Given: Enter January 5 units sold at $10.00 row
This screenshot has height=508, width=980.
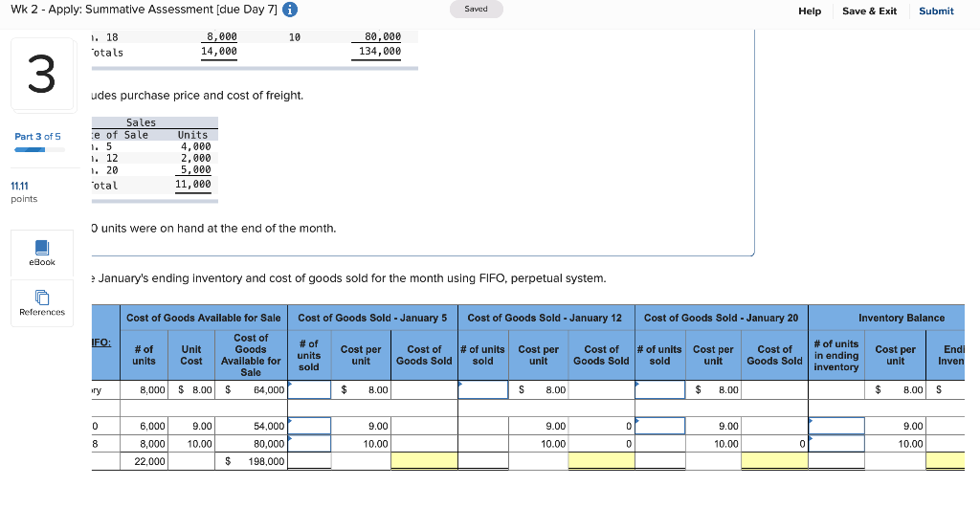Looking at the screenshot, I should [309, 444].
